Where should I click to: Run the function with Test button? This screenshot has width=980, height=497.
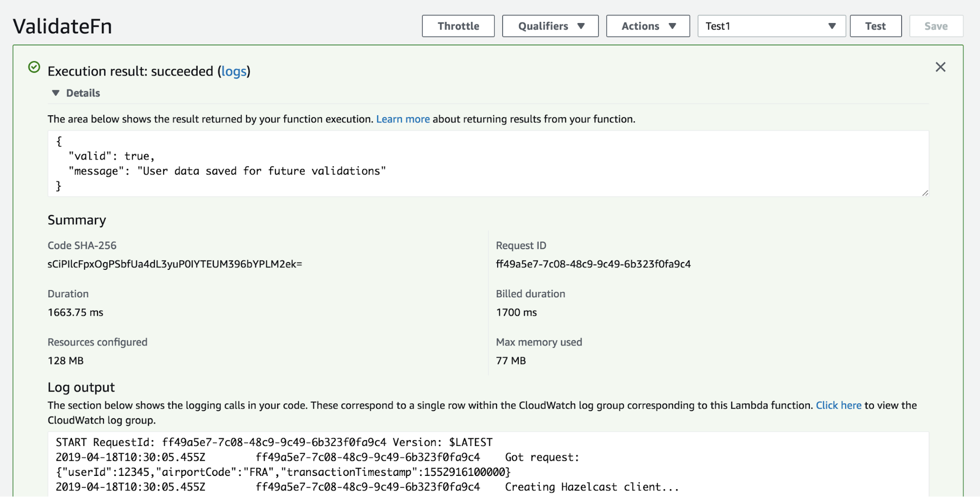coord(875,26)
